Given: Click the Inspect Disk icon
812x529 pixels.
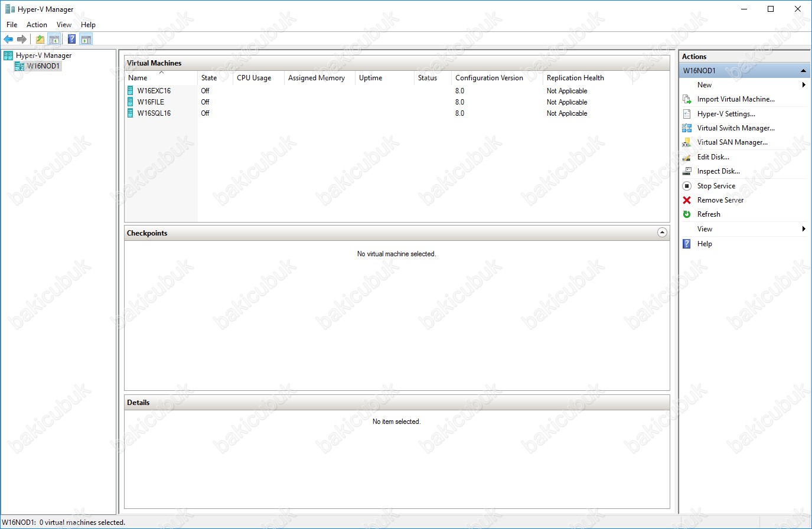Looking at the screenshot, I should [687, 171].
